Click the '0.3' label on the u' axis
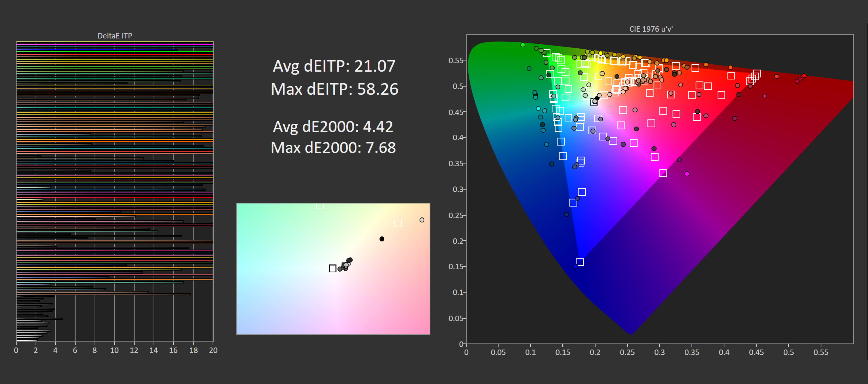The image size is (868, 384). [659, 352]
